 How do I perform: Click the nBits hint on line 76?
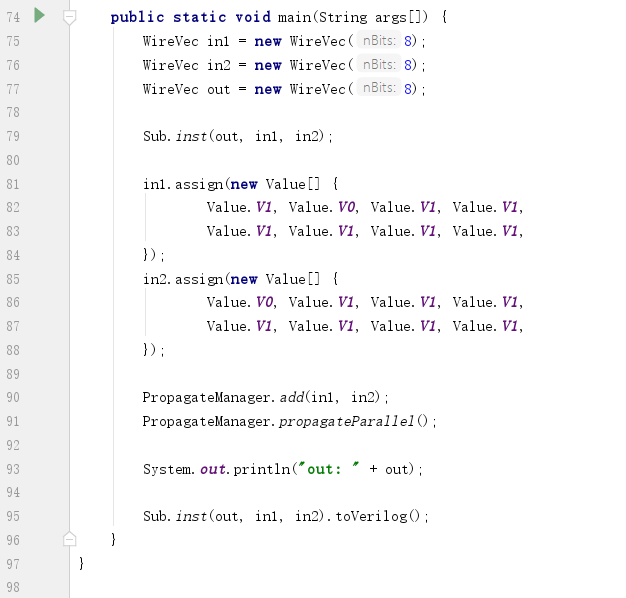pos(379,64)
